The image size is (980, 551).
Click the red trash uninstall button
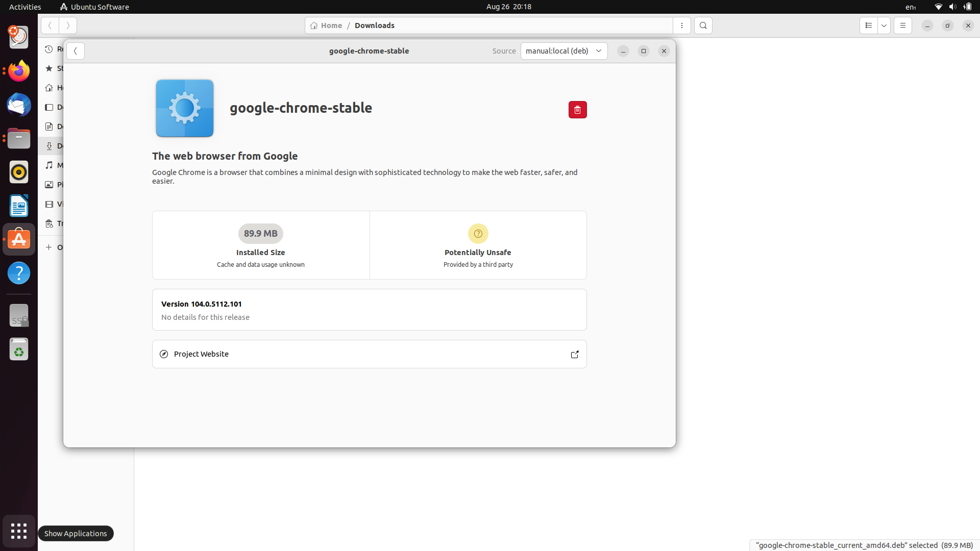coord(577,110)
